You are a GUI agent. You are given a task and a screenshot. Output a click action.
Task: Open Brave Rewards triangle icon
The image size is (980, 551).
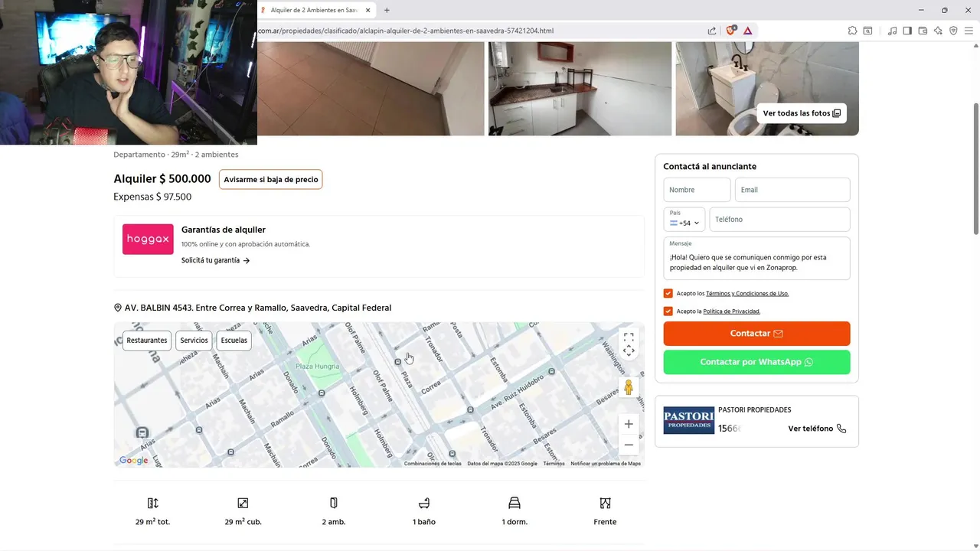pos(747,31)
